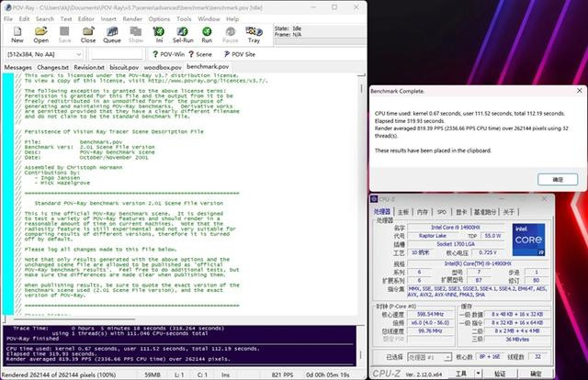Open processor selection dropdown in CPU-Z
This screenshot has width=588, height=380.
click(x=429, y=357)
